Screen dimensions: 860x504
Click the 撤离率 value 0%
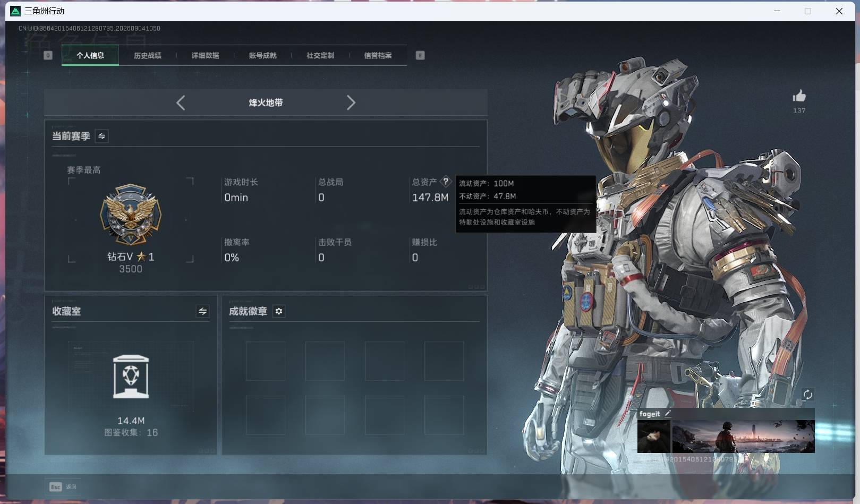(x=232, y=258)
